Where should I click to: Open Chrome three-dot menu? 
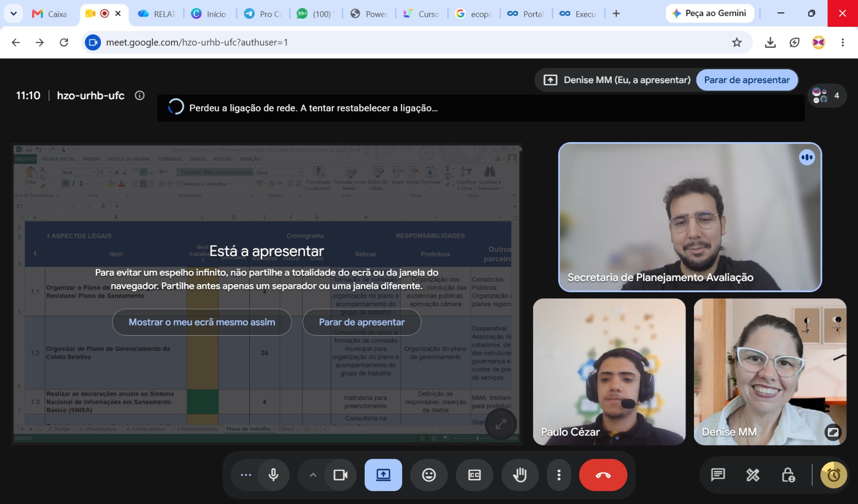coord(842,42)
